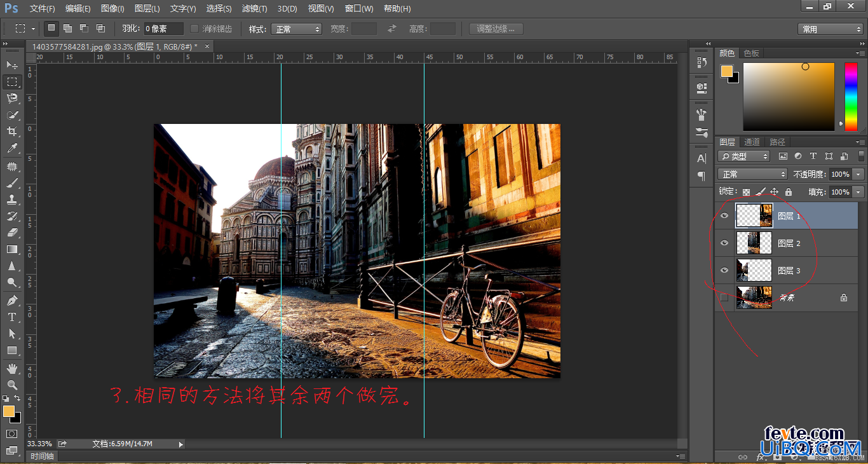Click the type layer filter icon
The height and width of the screenshot is (464, 868).
(813, 156)
